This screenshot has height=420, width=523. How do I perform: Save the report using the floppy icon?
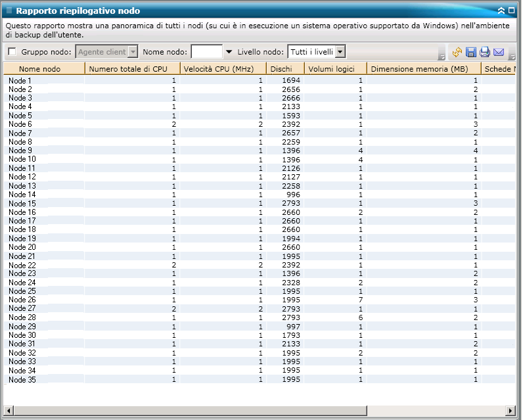click(471, 52)
